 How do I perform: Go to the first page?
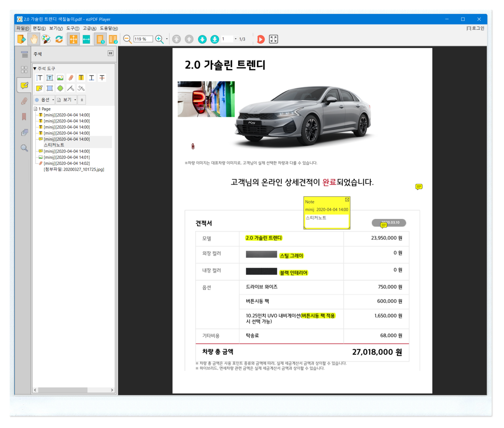click(x=177, y=39)
